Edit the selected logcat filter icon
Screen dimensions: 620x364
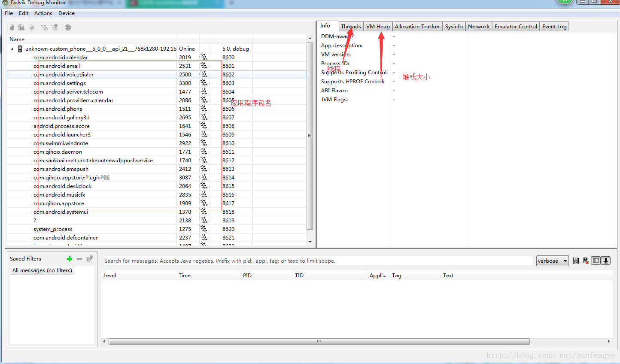(x=89, y=259)
